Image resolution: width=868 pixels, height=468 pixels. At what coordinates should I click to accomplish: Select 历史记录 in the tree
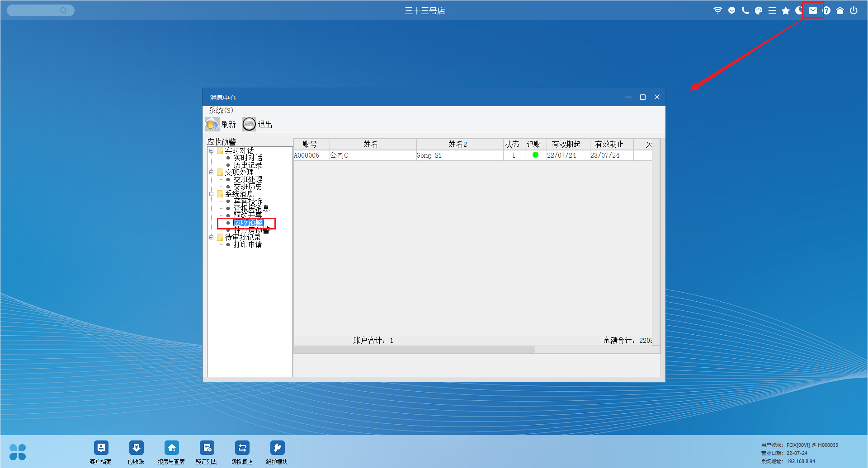coord(248,165)
